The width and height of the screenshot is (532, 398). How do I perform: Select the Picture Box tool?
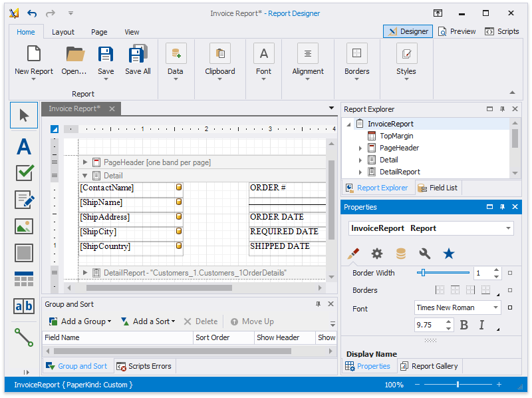(24, 226)
